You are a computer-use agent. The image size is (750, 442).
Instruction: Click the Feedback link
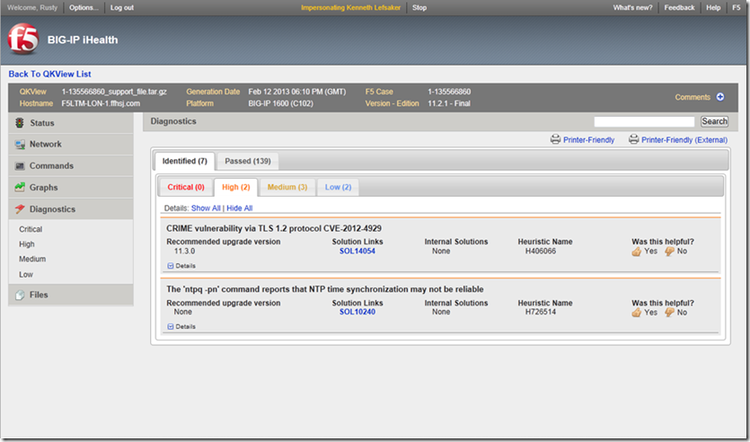(x=679, y=8)
